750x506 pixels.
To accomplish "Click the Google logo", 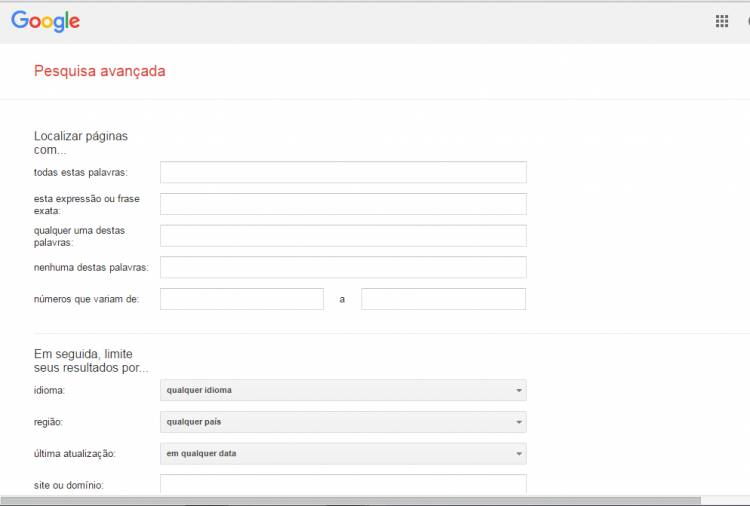I will coord(45,21).
